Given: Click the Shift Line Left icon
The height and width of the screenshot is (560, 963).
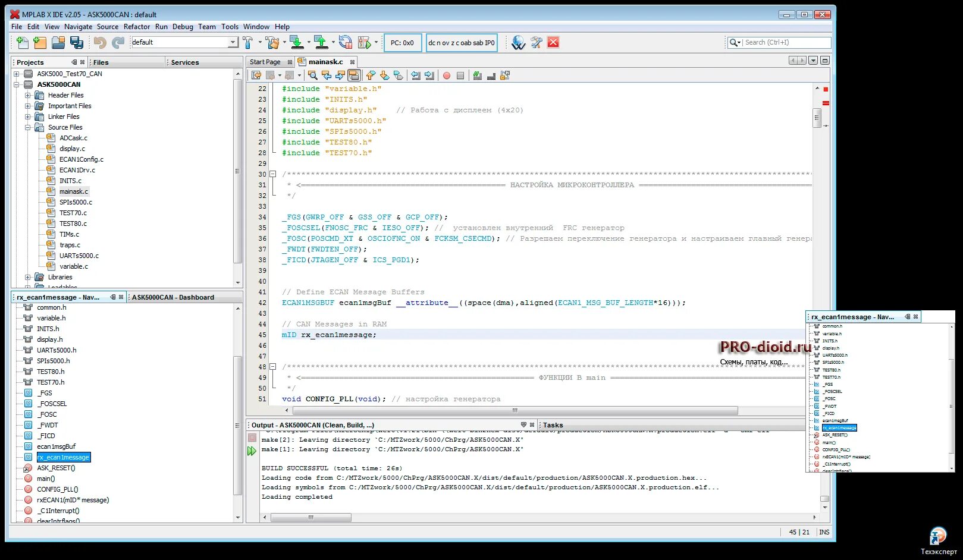Looking at the screenshot, I should 416,75.
